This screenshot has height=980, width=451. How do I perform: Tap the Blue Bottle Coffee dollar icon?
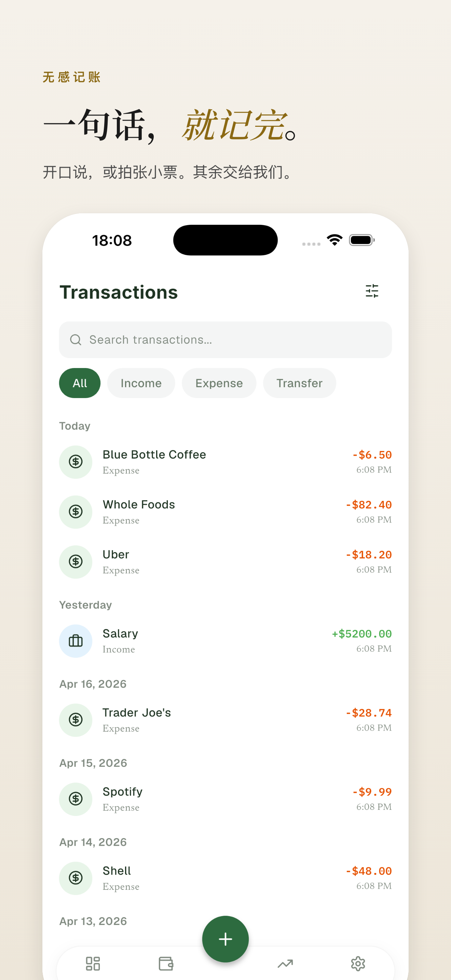(x=76, y=462)
